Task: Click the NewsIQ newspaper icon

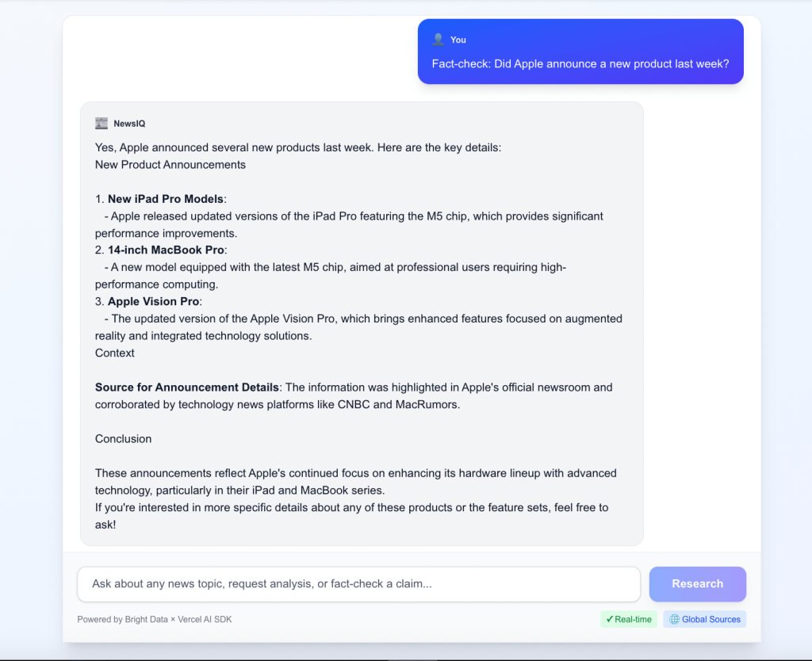Action: click(101, 123)
